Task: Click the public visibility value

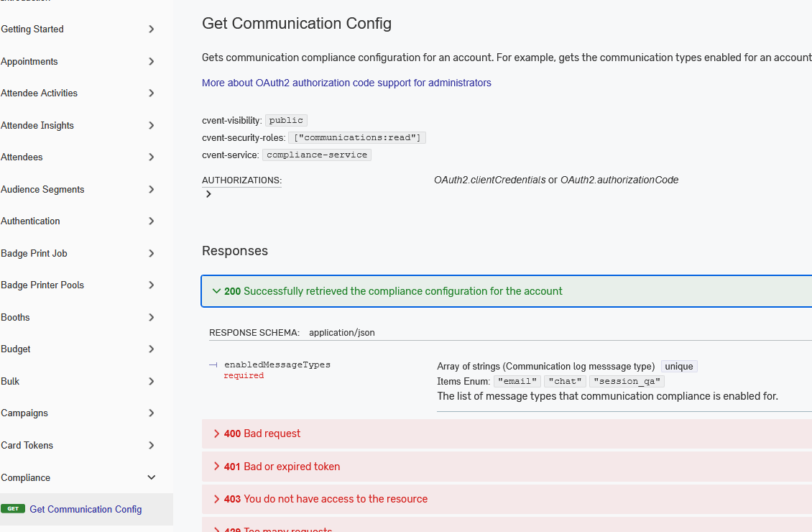Action: [x=286, y=120]
